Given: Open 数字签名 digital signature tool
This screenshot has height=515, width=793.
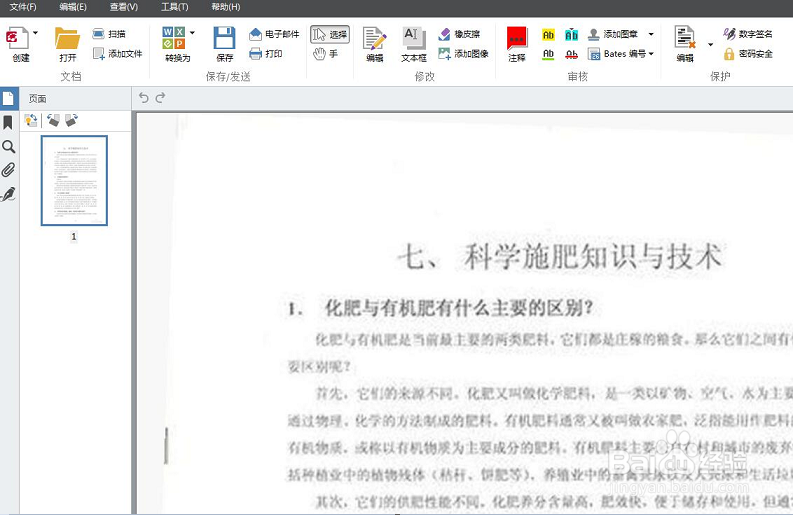Looking at the screenshot, I should (x=748, y=34).
